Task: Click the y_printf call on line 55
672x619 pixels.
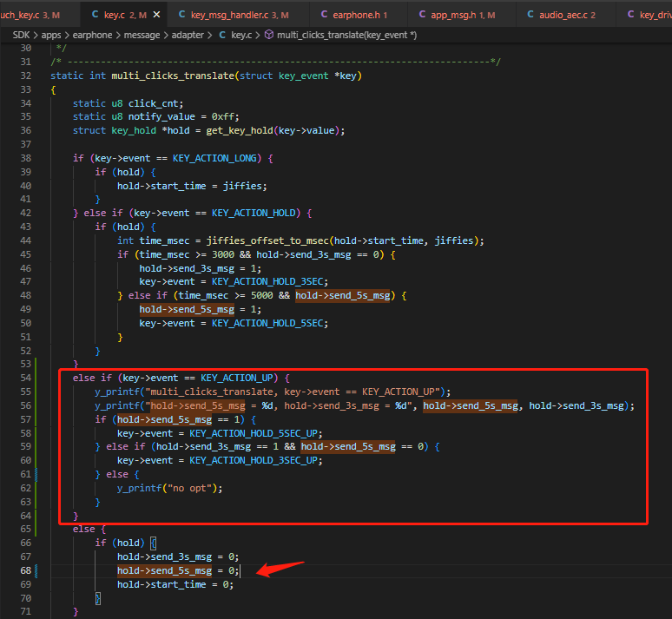Action: point(117,392)
